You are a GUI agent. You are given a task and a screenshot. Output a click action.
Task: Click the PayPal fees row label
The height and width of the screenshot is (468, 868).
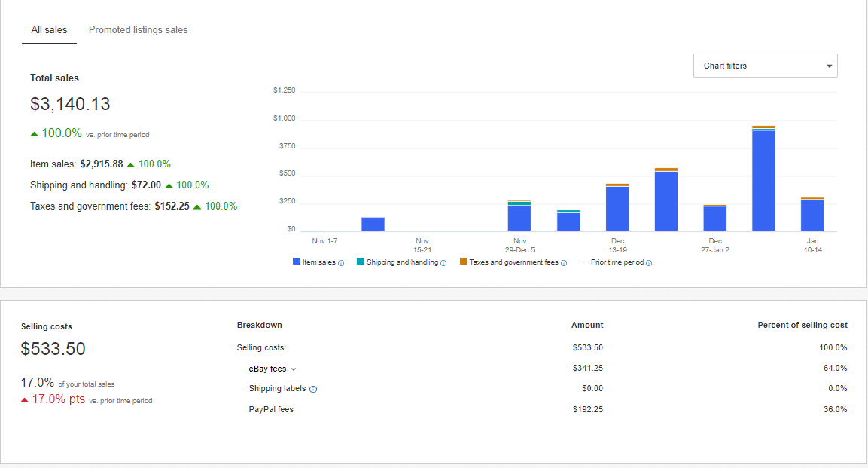271,409
